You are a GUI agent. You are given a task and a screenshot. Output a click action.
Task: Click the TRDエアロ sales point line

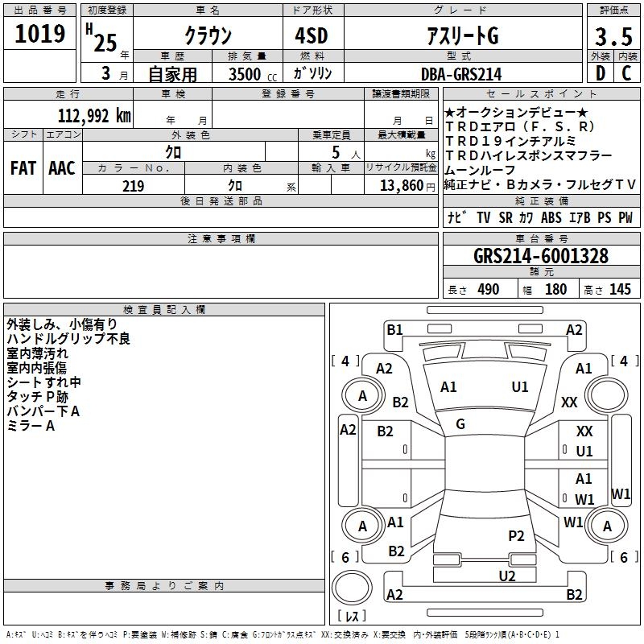[x=519, y=126]
